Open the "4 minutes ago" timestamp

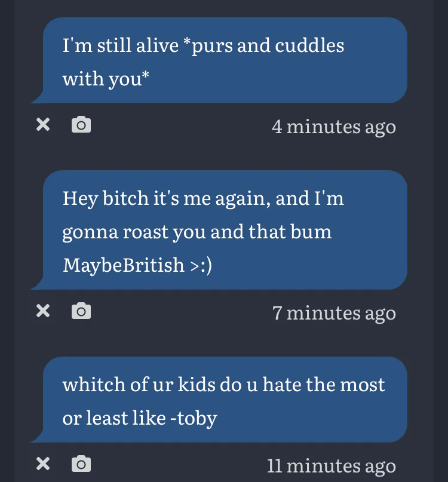[333, 127]
